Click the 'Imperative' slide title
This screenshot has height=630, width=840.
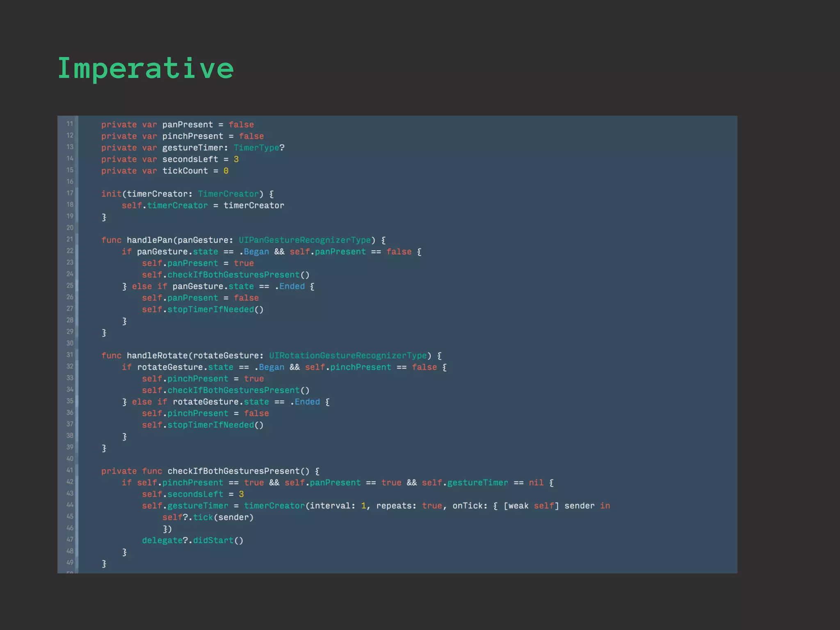146,68
